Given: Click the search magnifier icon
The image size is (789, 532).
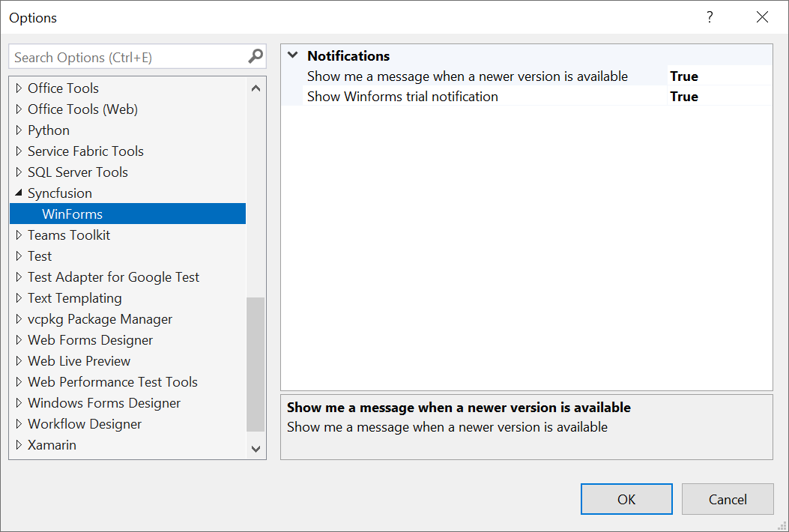Looking at the screenshot, I should point(256,56).
